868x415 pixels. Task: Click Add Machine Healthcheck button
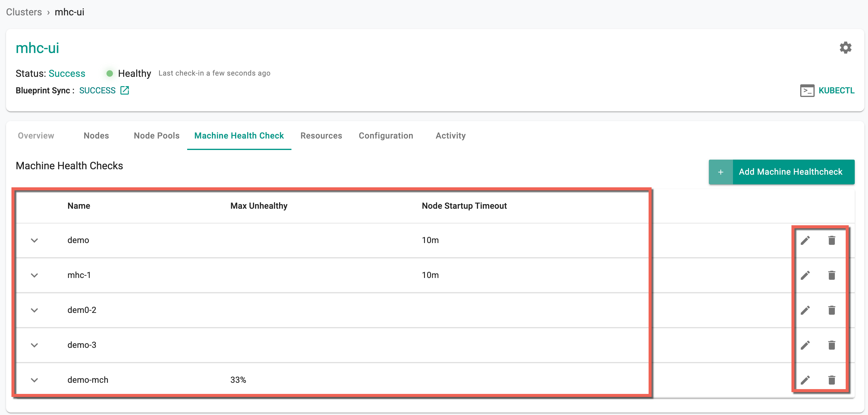(782, 172)
